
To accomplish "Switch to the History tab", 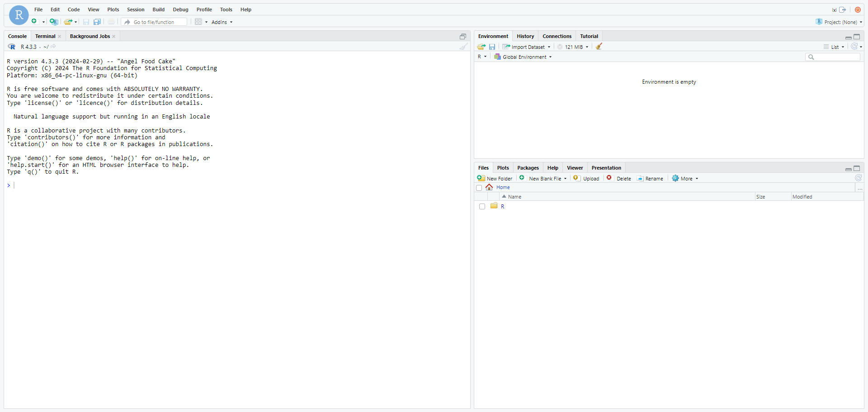I will (525, 36).
